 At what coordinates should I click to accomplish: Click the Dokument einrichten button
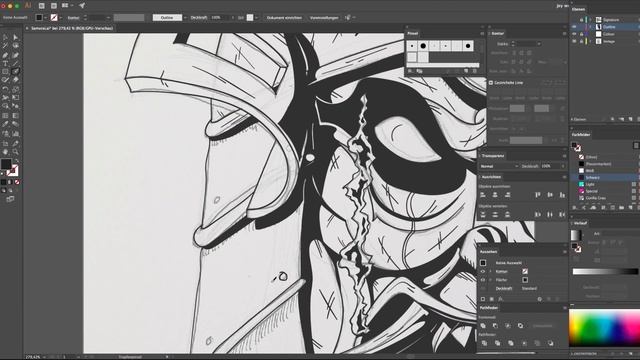284,18
